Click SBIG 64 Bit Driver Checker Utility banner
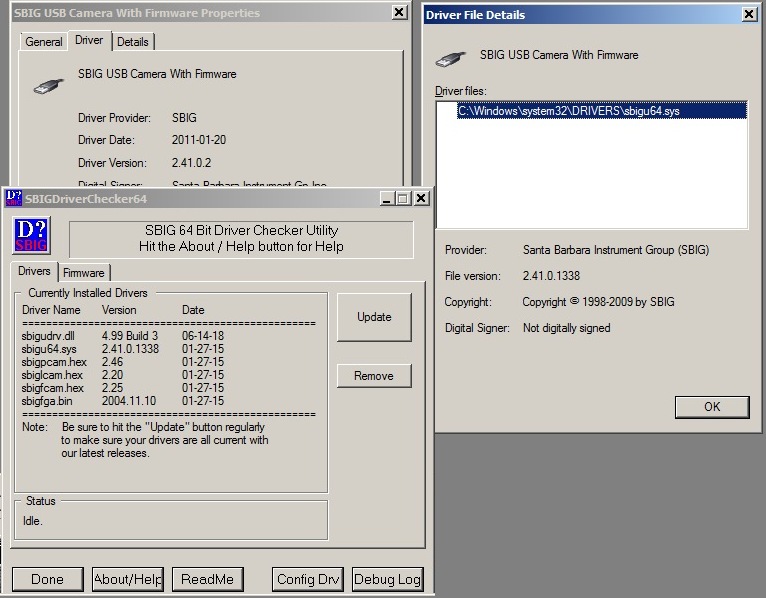Viewport: 766px width, 598px height. pyautogui.click(x=241, y=239)
